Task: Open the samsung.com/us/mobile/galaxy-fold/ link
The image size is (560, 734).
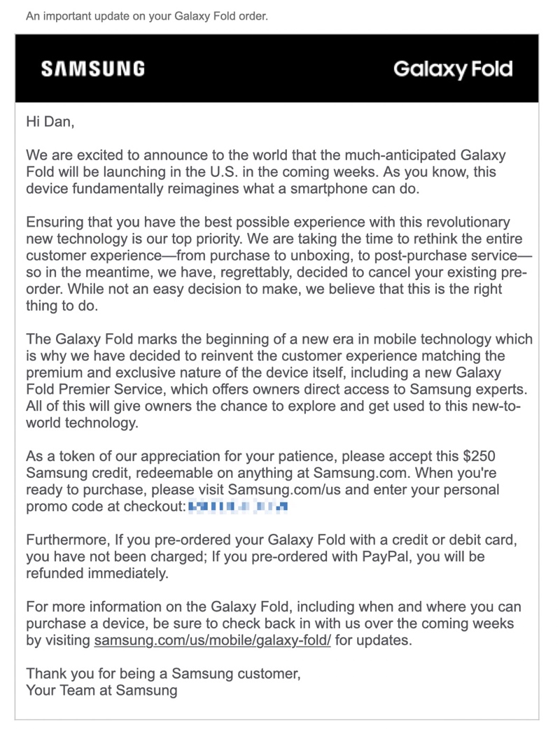Action: coord(212,640)
